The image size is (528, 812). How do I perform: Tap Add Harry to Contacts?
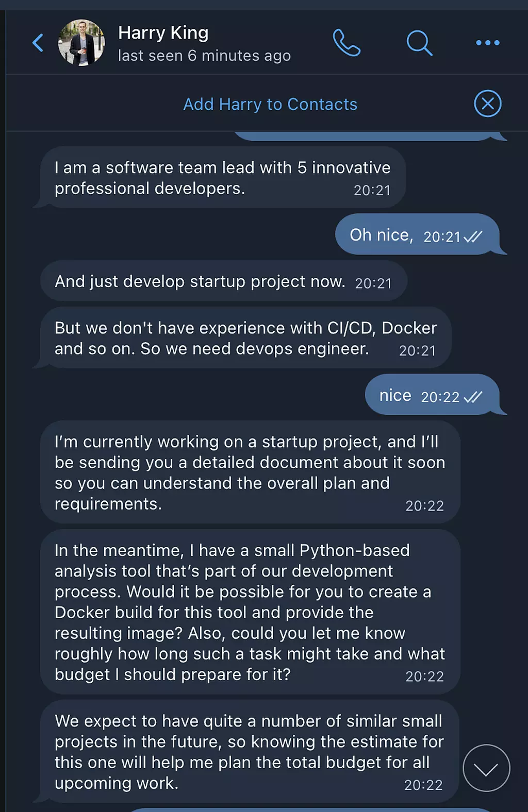tap(270, 104)
